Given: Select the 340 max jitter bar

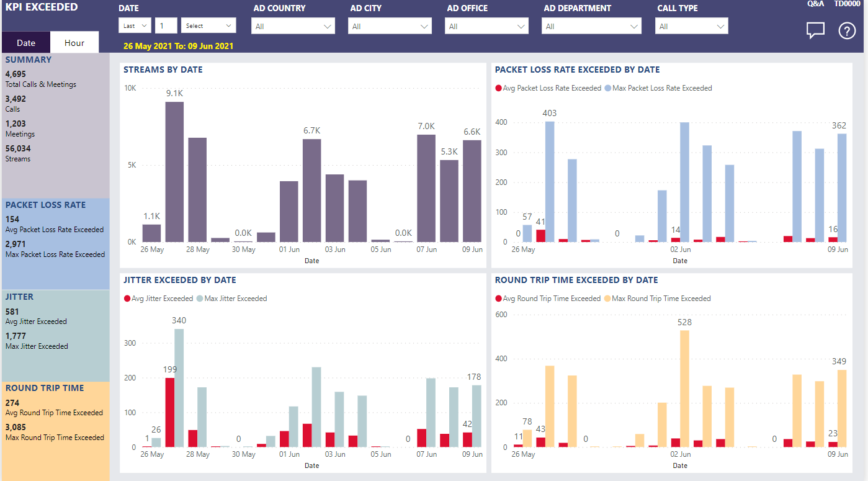Looking at the screenshot, I should coord(179,388).
